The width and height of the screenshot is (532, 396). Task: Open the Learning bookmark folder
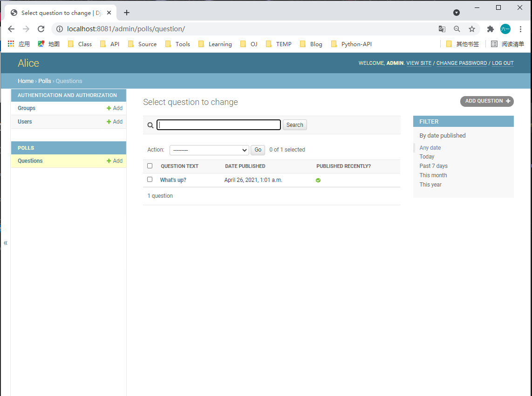[215, 44]
